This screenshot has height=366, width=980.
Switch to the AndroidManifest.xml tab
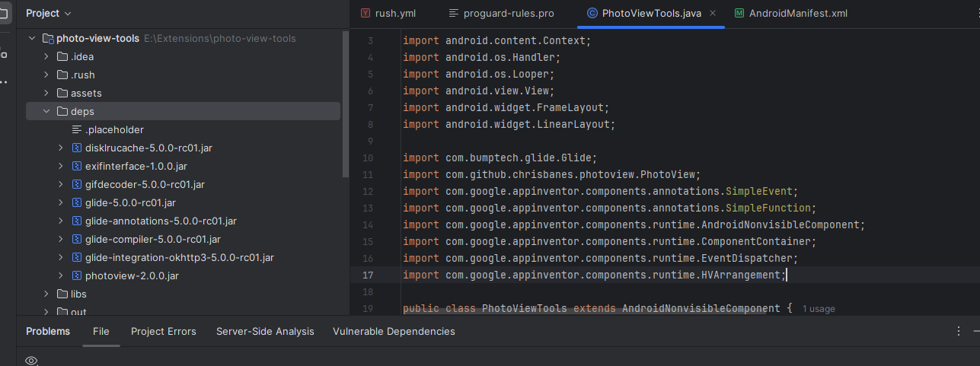pos(790,13)
